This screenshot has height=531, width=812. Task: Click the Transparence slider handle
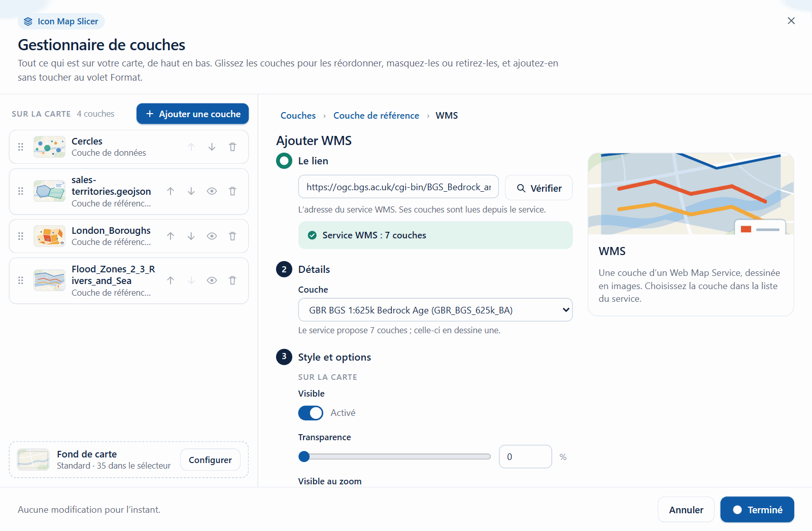click(304, 456)
